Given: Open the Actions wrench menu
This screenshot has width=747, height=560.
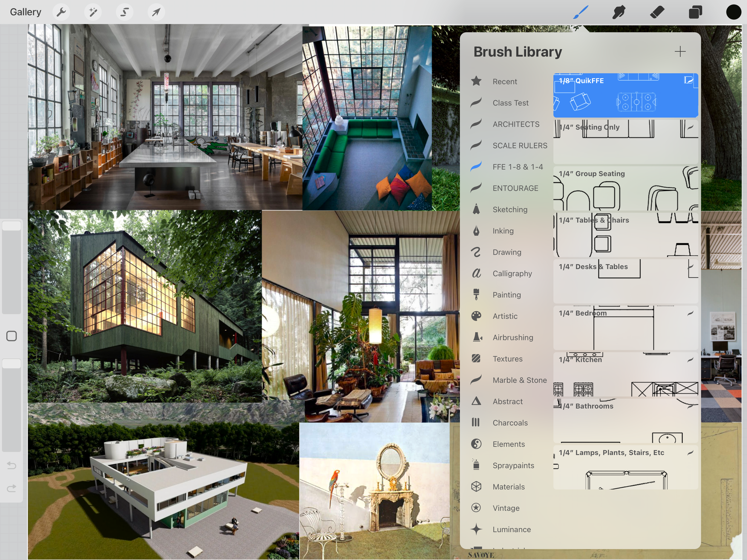Looking at the screenshot, I should point(61,12).
